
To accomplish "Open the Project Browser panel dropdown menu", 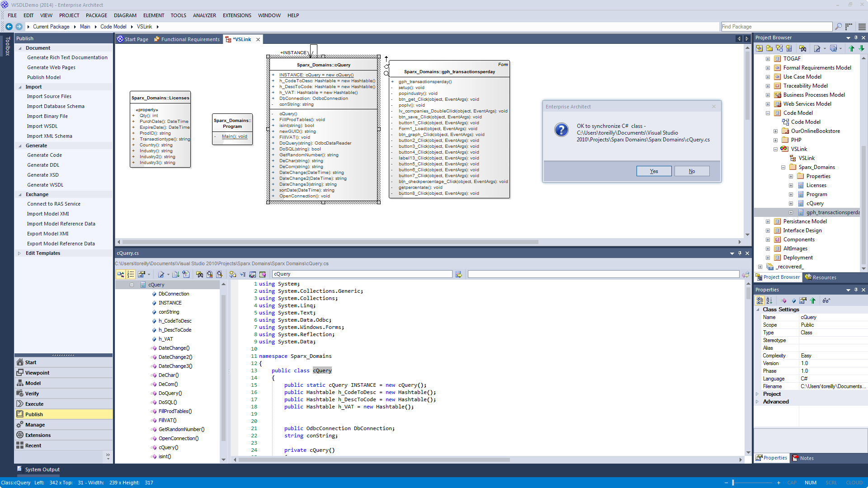I will [848, 38].
